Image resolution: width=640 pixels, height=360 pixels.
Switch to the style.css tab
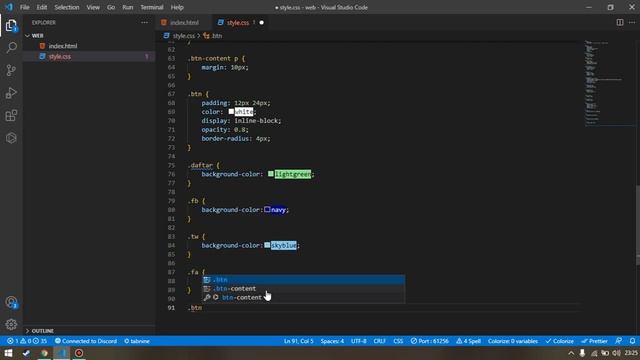(241, 22)
